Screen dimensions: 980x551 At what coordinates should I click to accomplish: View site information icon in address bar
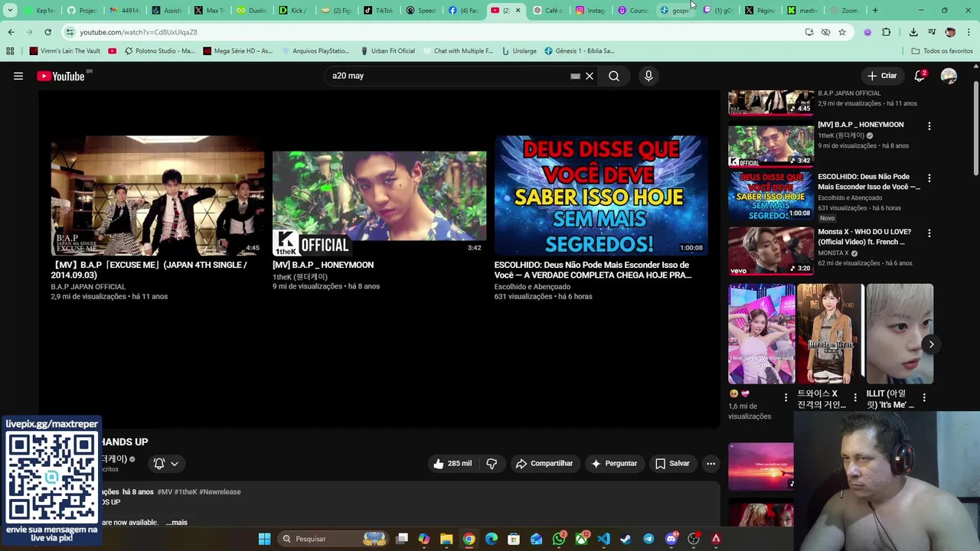tap(70, 32)
